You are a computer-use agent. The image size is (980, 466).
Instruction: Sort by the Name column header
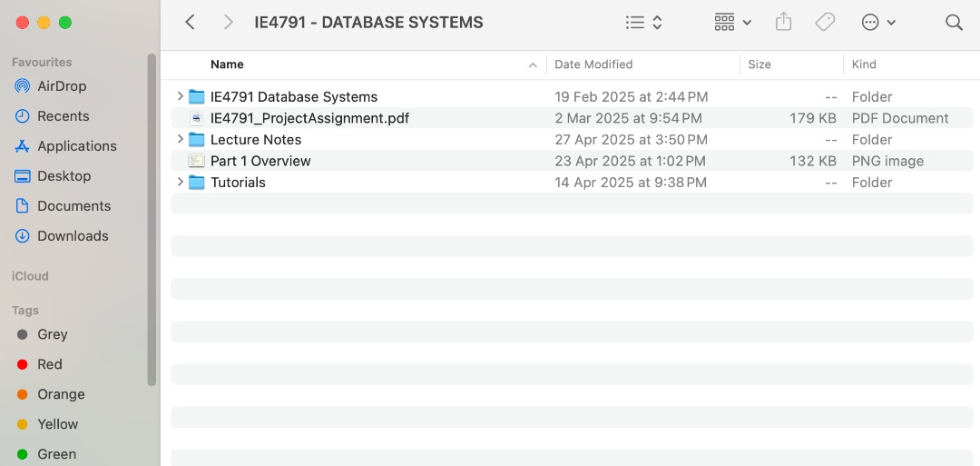coord(227,64)
